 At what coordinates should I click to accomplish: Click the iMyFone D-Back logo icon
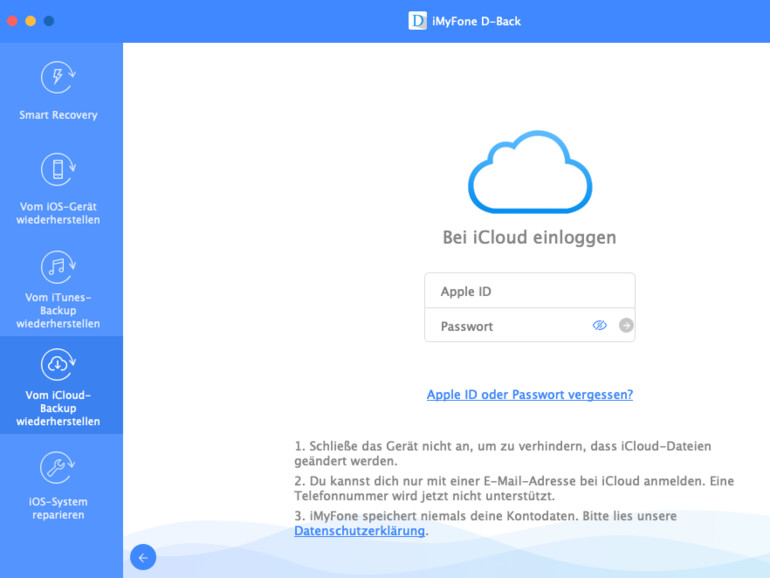click(417, 21)
